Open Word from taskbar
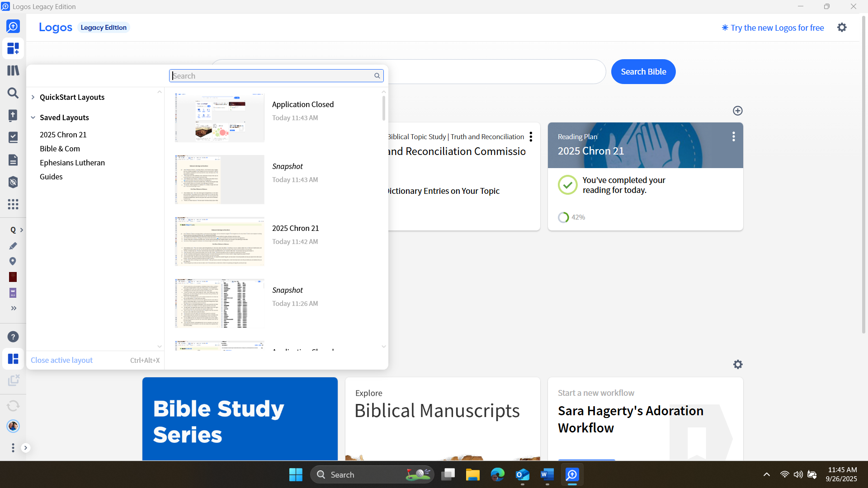868x488 pixels. [x=547, y=474]
